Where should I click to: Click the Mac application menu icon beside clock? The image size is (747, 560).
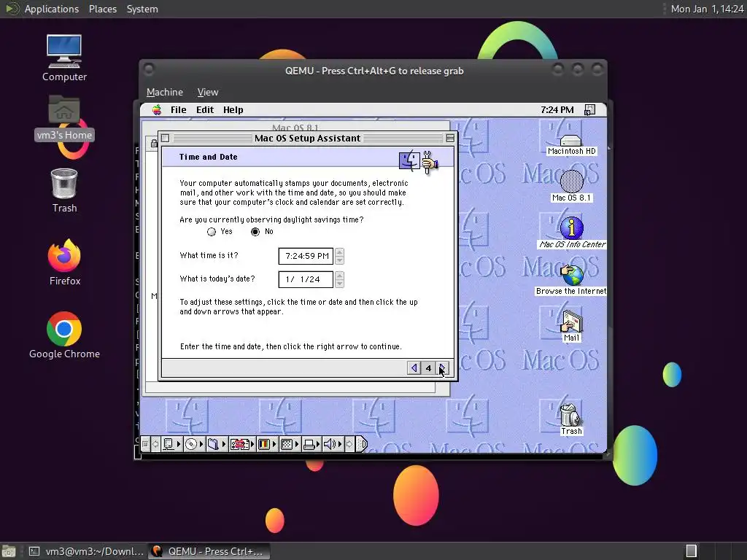589,110
